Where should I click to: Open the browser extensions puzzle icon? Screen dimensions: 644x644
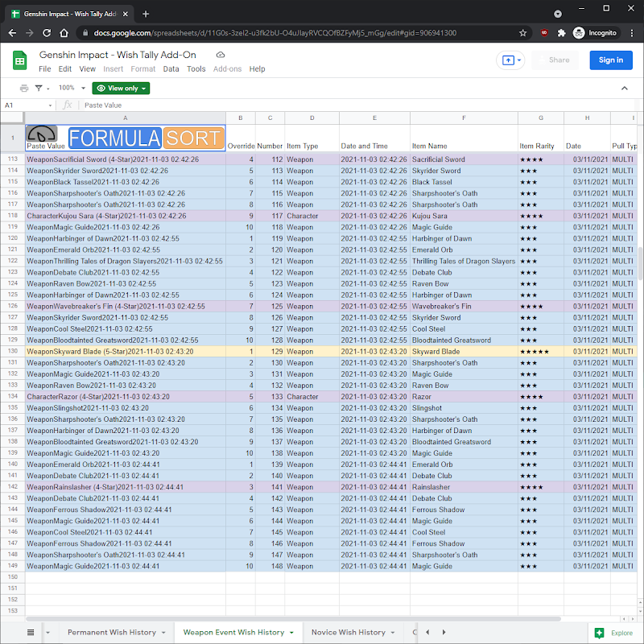561,33
